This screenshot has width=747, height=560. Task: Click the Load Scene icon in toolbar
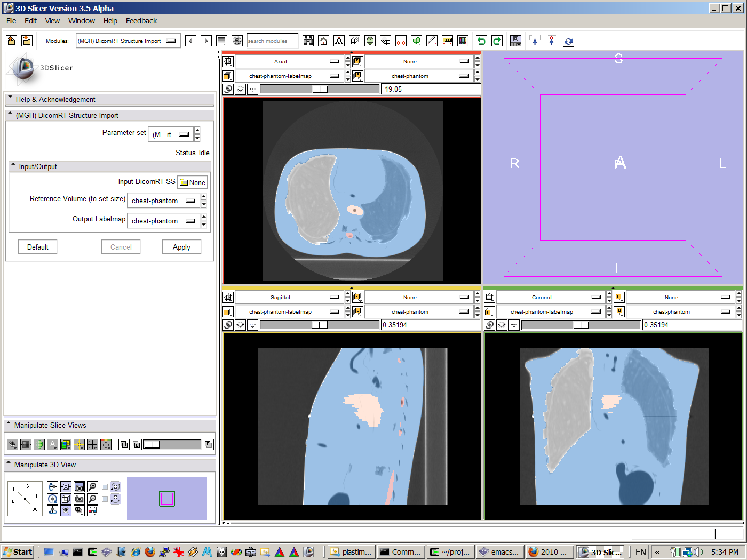click(x=12, y=41)
